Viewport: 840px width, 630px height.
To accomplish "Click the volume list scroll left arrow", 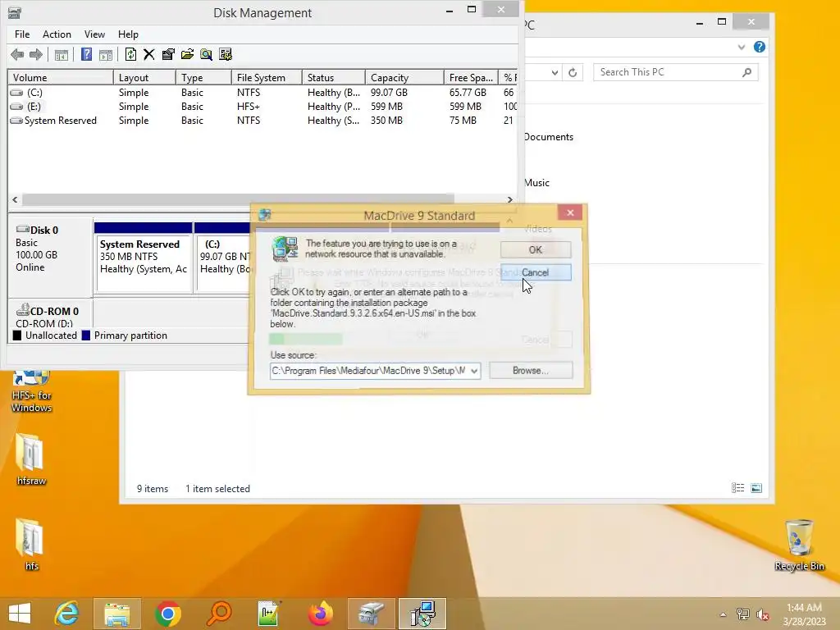I will (x=15, y=199).
